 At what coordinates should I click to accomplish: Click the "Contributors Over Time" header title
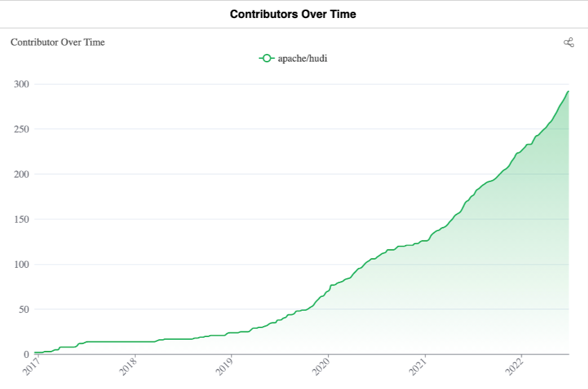[x=293, y=14]
